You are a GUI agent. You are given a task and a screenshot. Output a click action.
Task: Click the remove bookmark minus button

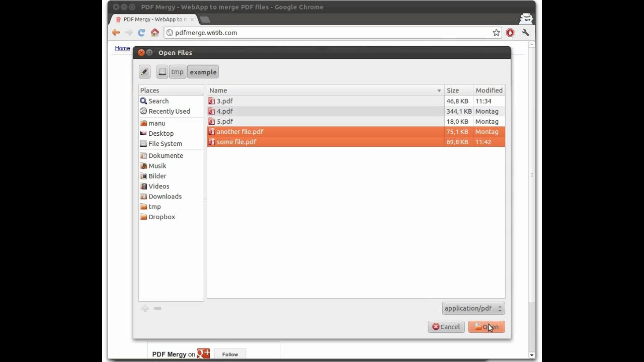point(157,308)
